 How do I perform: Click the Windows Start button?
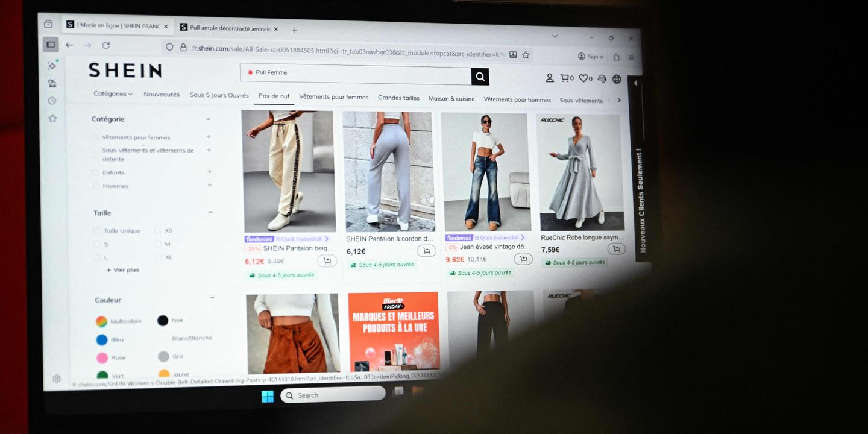267,396
